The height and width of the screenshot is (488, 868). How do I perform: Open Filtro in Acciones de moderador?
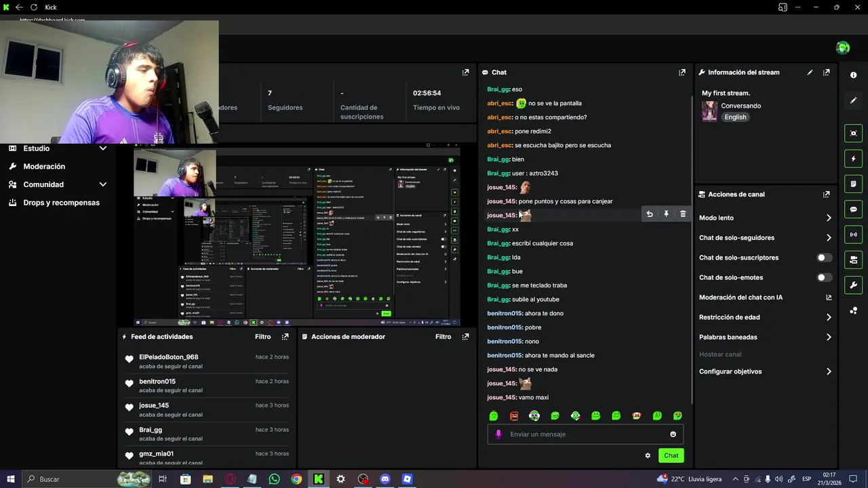443,337
